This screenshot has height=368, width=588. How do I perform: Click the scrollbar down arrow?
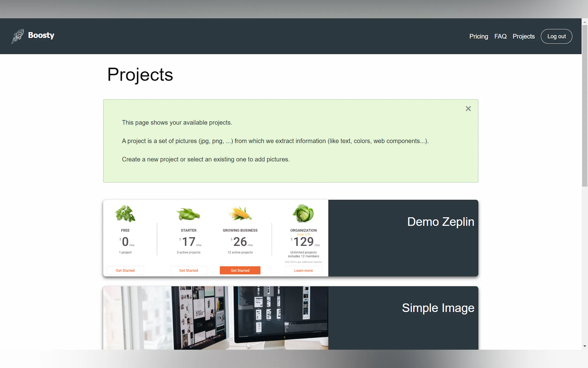coord(584,346)
